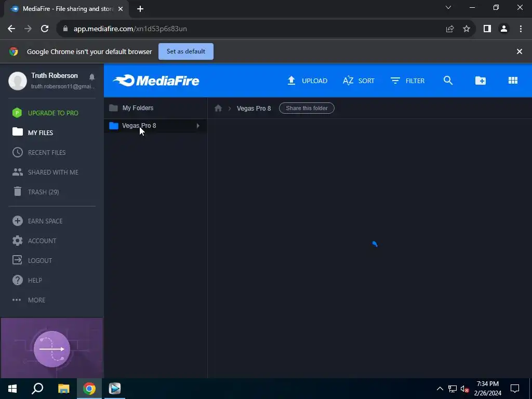The width and height of the screenshot is (532, 399).
Task: Go to home via breadcrumb house icon
Action: pyautogui.click(x=218, y=108)
